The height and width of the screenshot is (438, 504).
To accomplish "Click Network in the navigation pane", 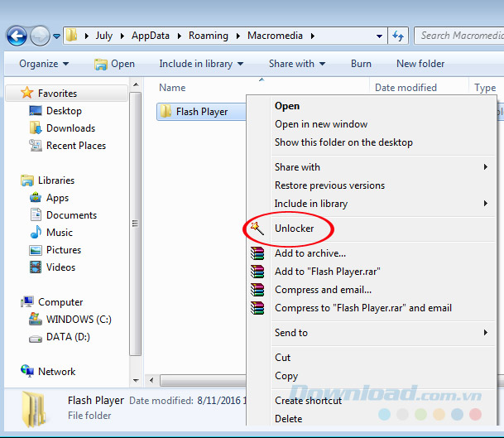I will (x=56, y=371).
